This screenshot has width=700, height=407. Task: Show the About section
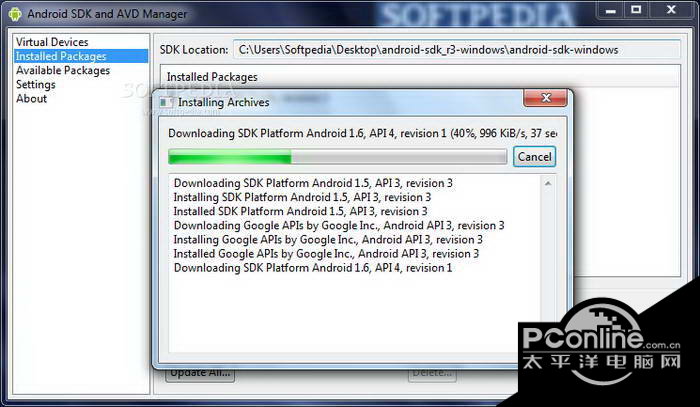31,99
